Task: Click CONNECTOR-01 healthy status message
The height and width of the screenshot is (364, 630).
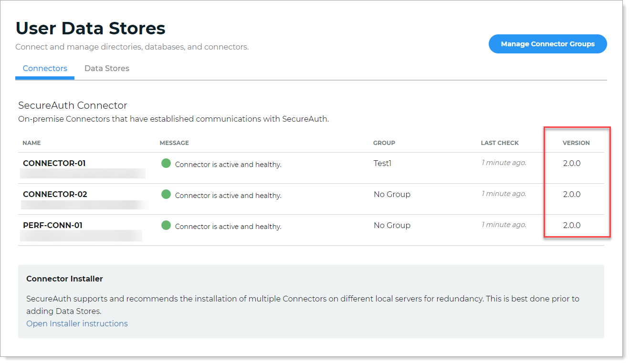Action: (228, 165)
